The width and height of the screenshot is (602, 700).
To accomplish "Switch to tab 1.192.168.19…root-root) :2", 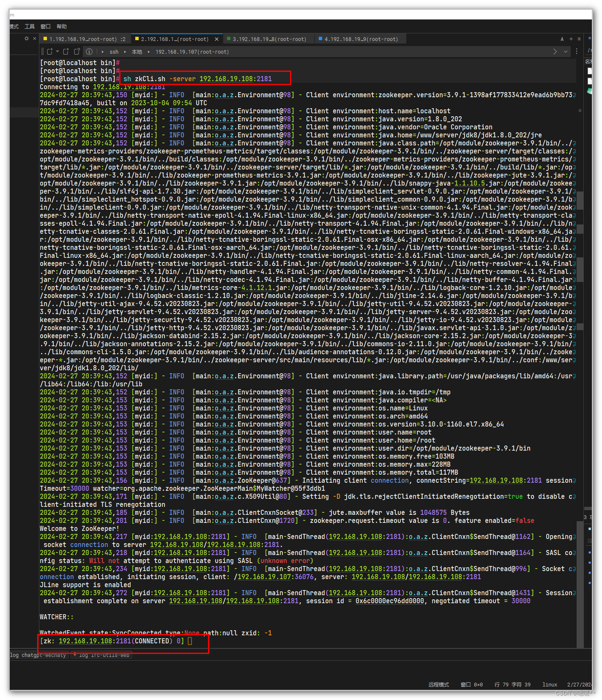I will (x=85, y=39).
